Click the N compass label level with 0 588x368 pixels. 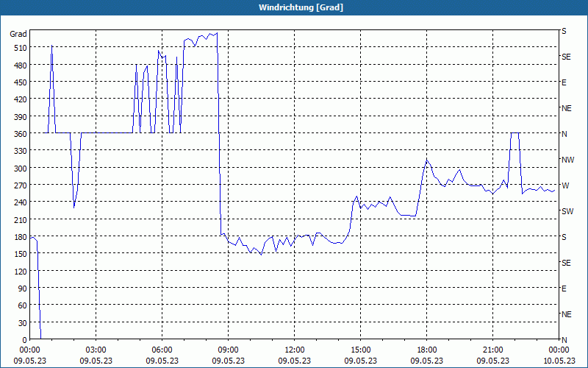pyautogui.click(x=564, y=340)
